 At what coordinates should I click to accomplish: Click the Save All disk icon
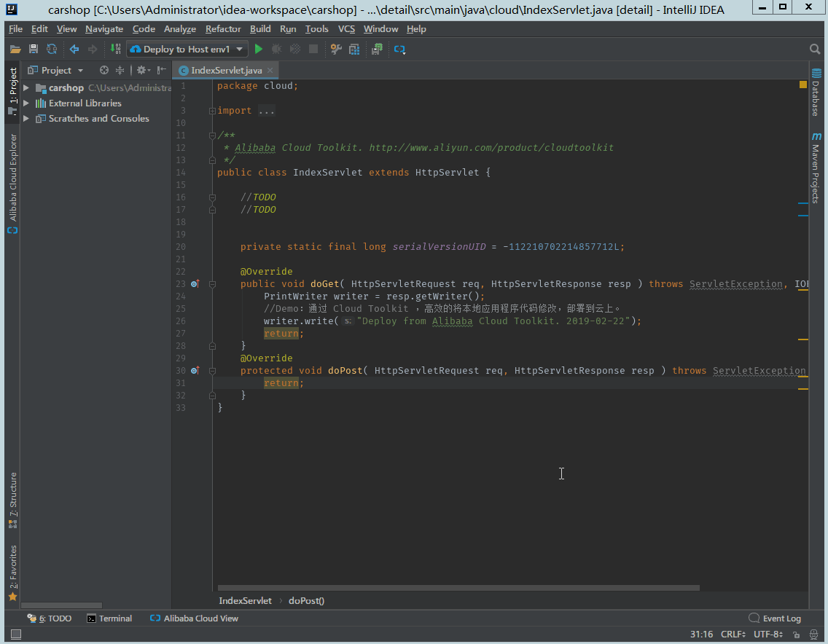point(34,49)
